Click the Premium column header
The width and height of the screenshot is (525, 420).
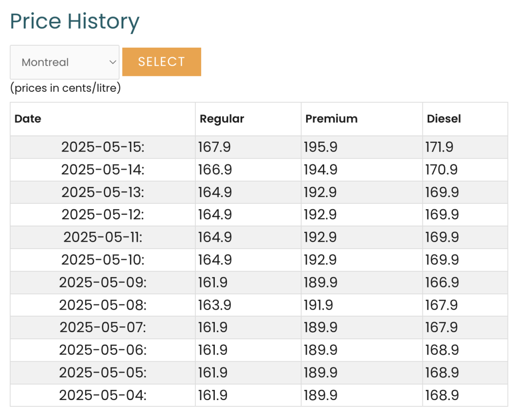click(332, 118)
